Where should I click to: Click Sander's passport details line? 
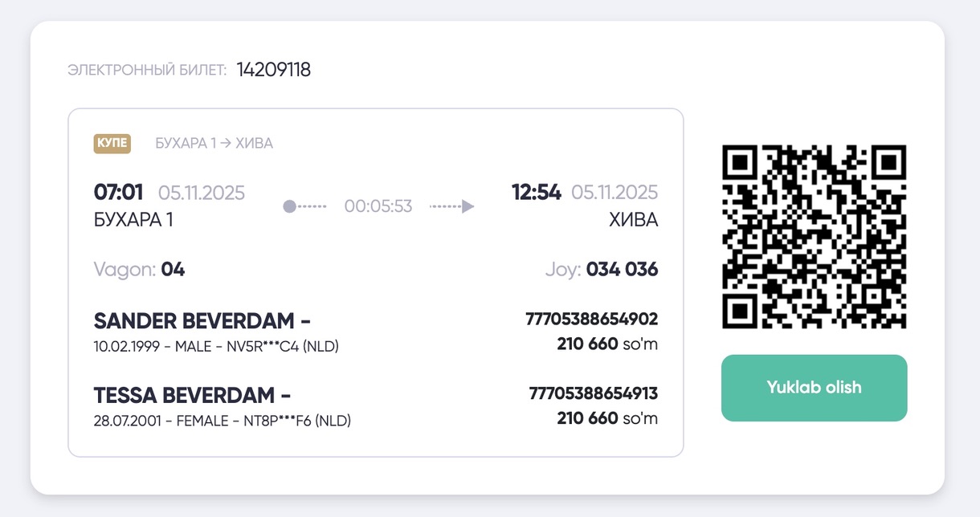point(216,347)
